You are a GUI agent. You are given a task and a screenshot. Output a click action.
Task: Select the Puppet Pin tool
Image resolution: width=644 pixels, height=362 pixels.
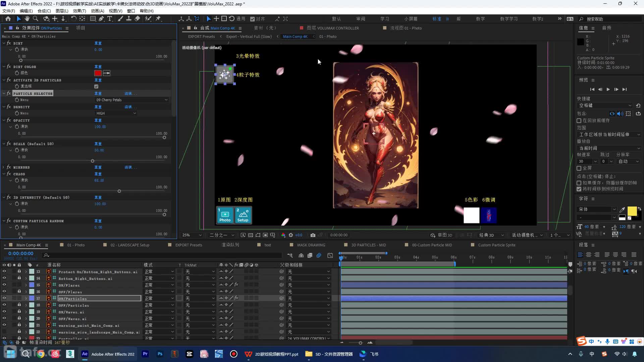158,19
